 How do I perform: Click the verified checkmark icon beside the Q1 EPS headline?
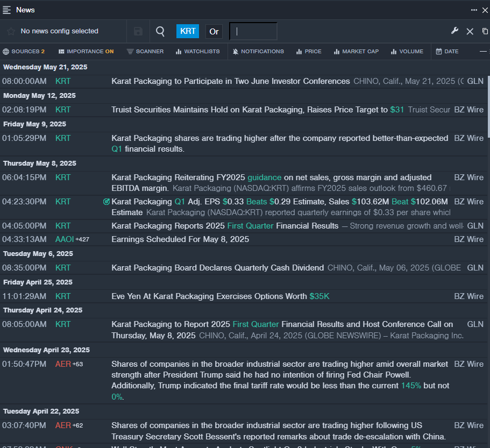pos(106,202)
